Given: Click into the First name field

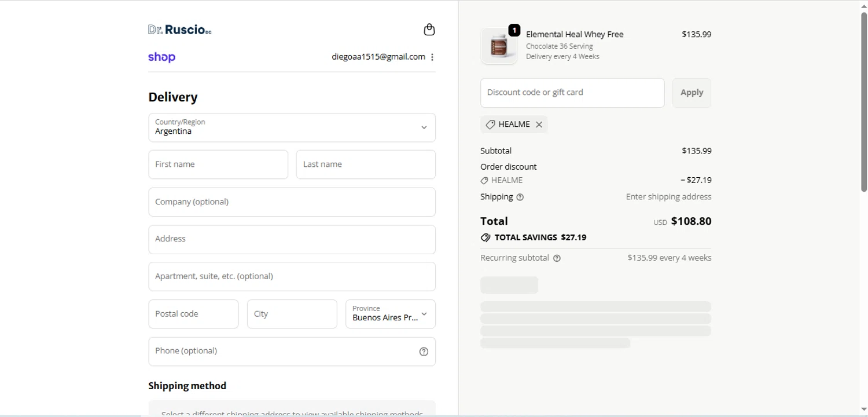Looking at the screenshot, I should [218, 164].
